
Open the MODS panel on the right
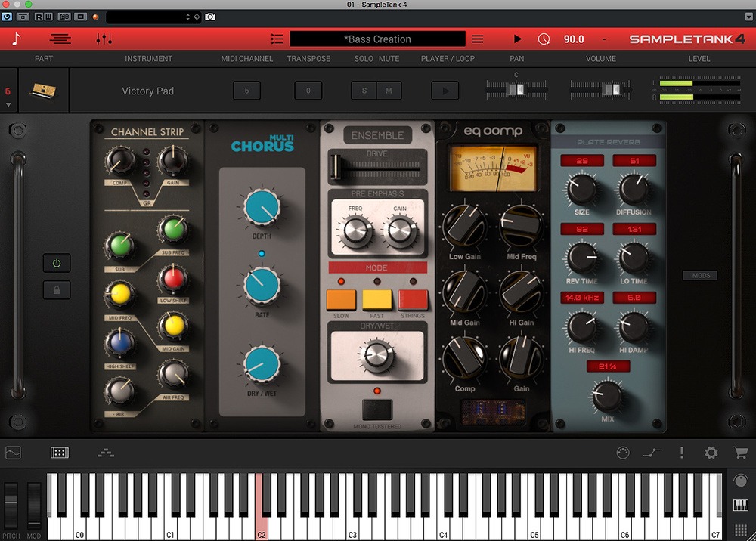click(700, 275)
